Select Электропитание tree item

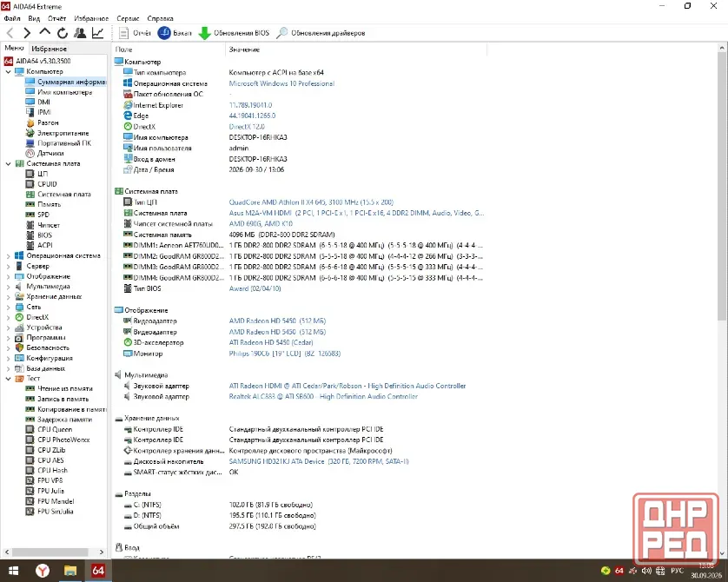(x=63, y=133)
